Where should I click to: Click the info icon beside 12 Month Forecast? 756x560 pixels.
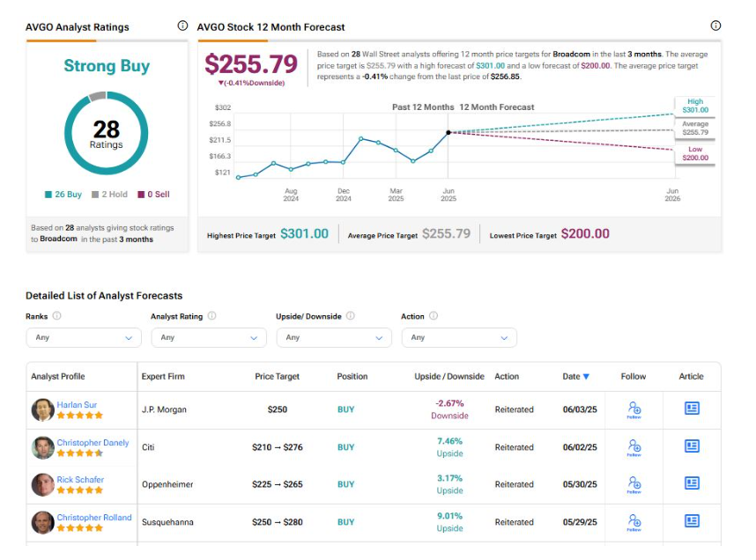point(715,26)
